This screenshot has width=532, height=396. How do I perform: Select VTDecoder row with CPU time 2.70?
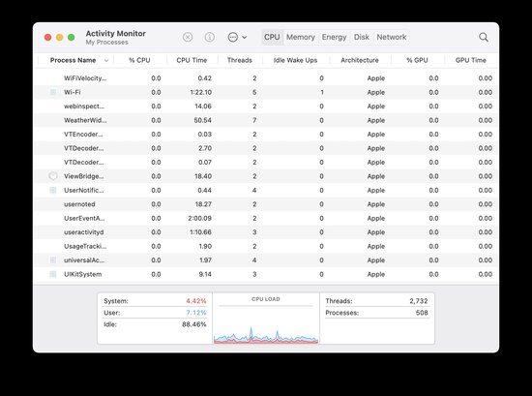point(266,148)
